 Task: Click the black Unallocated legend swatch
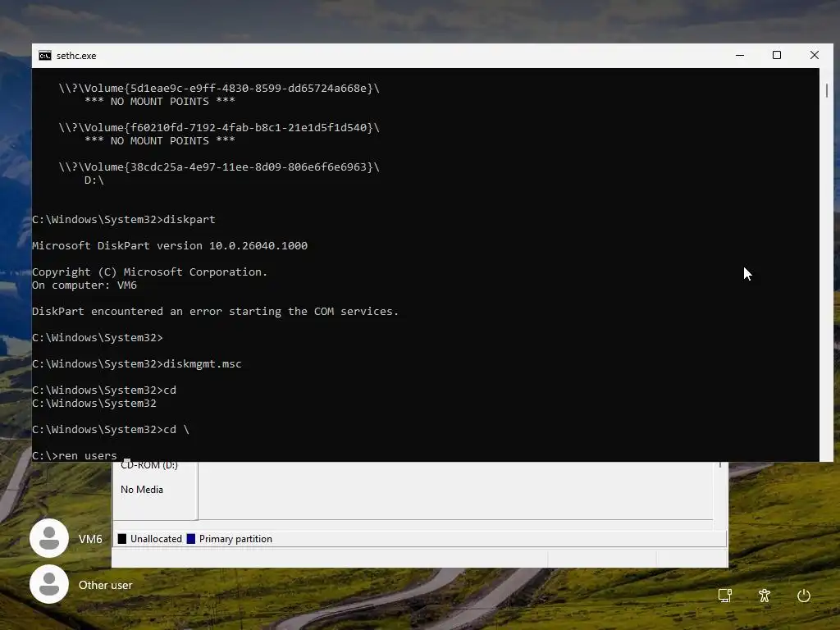[122, 539]
